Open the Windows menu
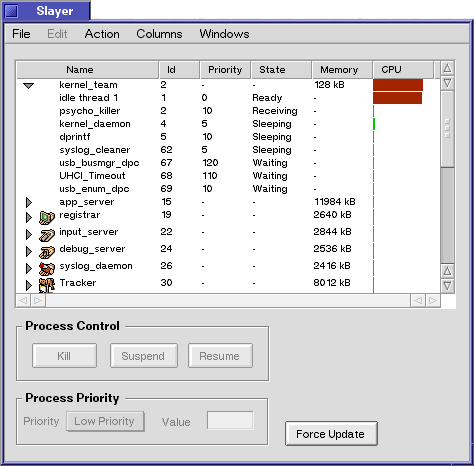474x466 pixels. coord(224,34)
